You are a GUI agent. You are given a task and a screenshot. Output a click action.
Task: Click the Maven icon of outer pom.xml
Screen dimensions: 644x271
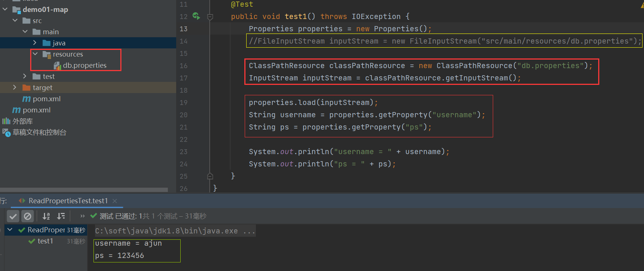(x=16, y=110)
